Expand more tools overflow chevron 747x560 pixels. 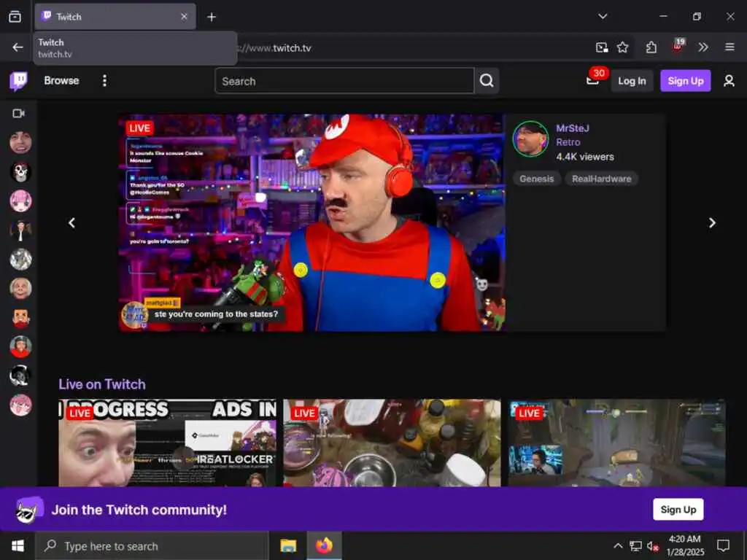pos(703,47)
